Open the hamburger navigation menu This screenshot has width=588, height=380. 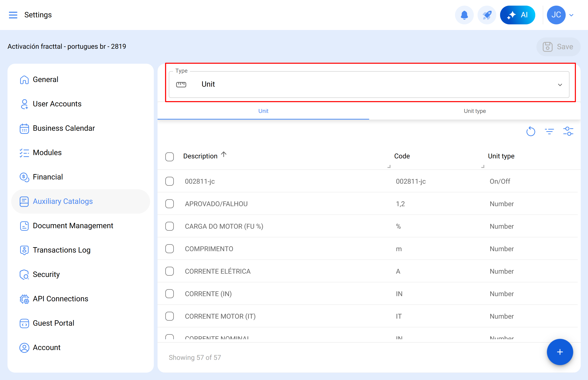(13, 15)
